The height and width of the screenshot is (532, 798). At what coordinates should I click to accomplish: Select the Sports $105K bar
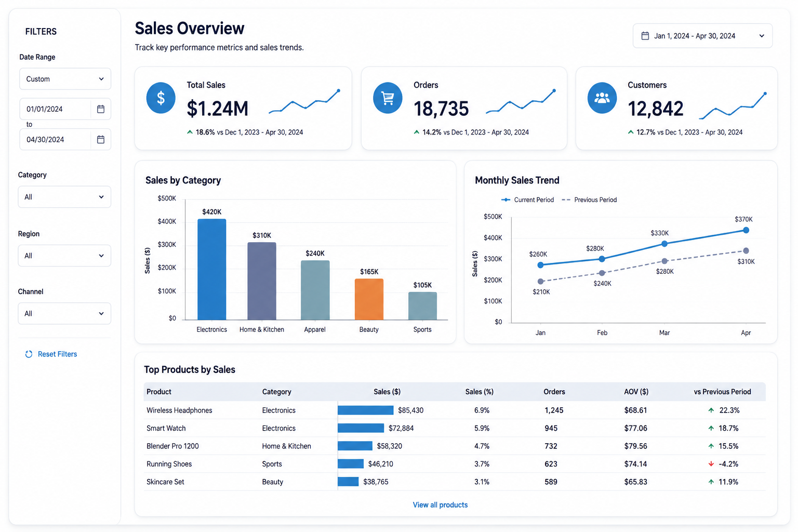422,306
